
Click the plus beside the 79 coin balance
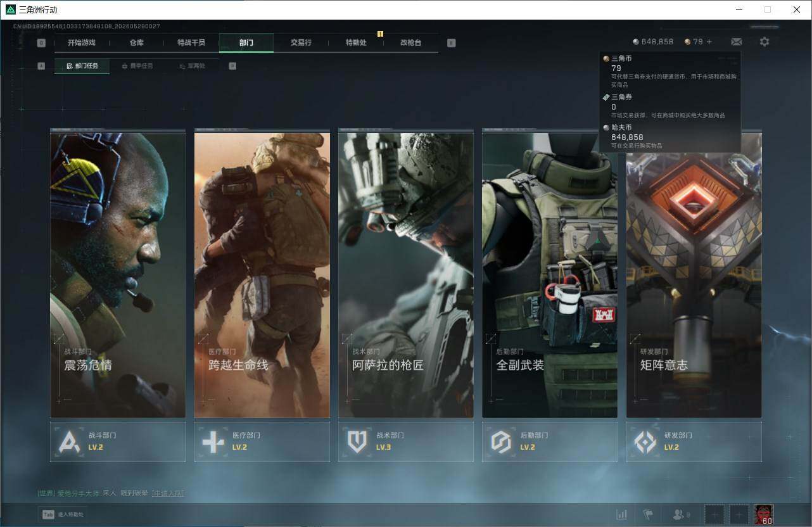[x=709, y=42]
